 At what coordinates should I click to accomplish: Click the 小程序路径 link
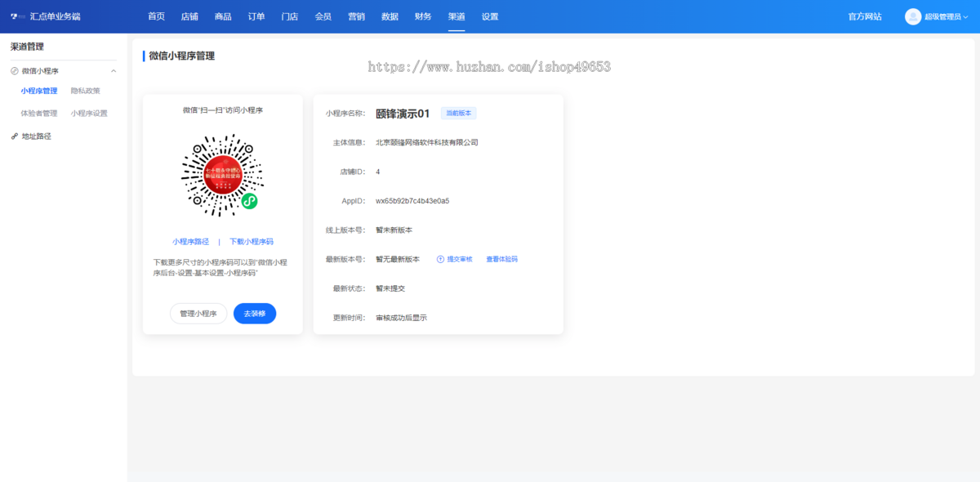[x=191, y=242]
